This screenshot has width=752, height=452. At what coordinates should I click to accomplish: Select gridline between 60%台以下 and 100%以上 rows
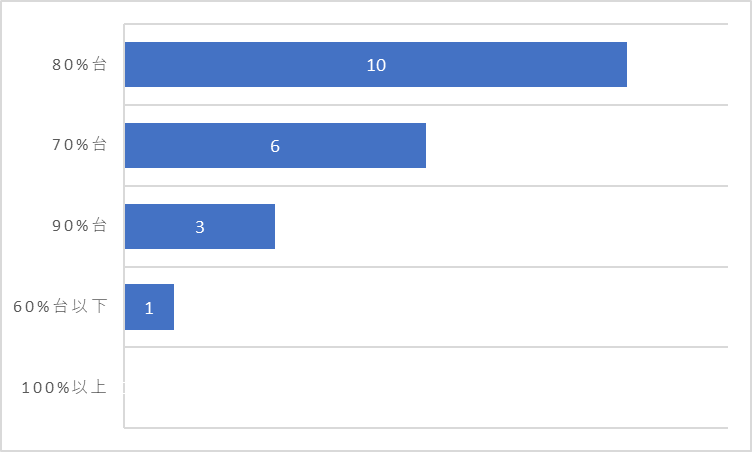click(426, 346)
